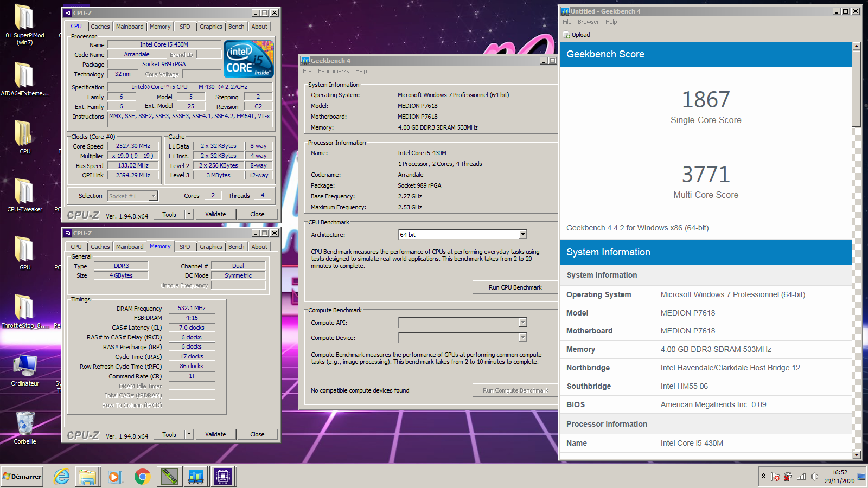Click the CAS# Latency value 7.0 clocks
The width and height of the screenshot is (868, 488).
point(192,328)
